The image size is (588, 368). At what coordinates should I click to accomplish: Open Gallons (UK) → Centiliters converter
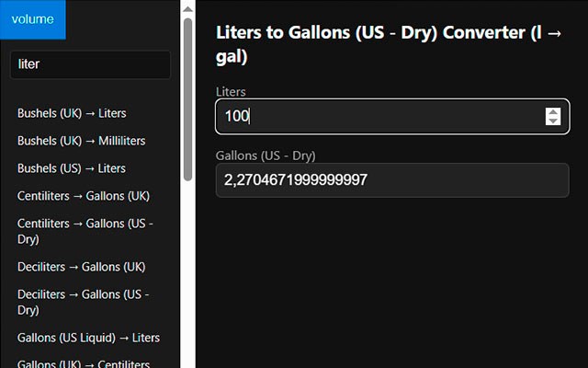coord(84,363)
